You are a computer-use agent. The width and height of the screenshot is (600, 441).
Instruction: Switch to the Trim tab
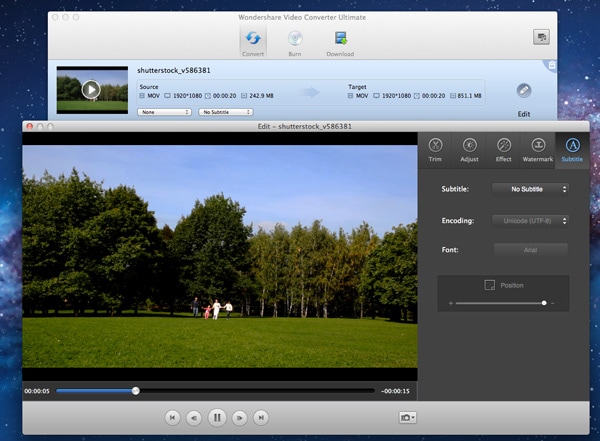click(x=435, y=150)
